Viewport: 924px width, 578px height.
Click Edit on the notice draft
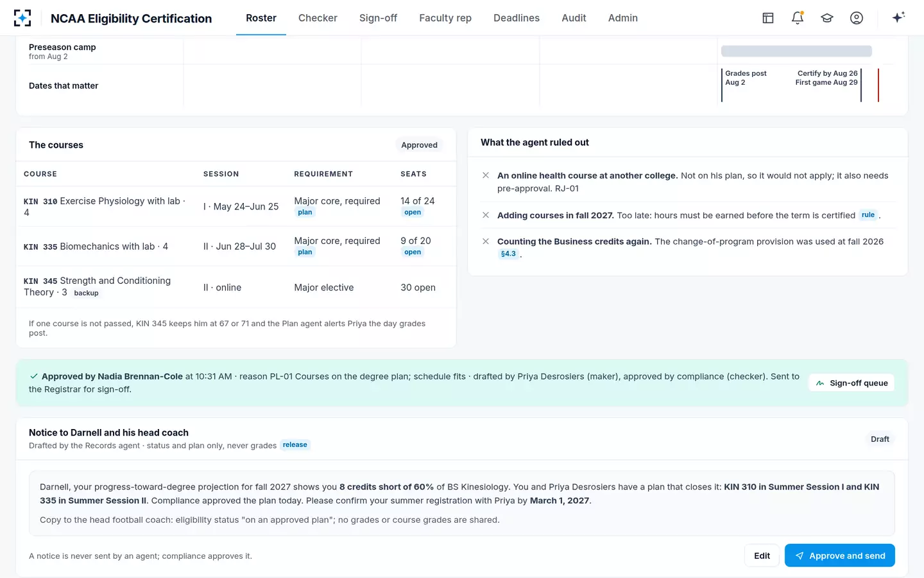tap(762, 556)
